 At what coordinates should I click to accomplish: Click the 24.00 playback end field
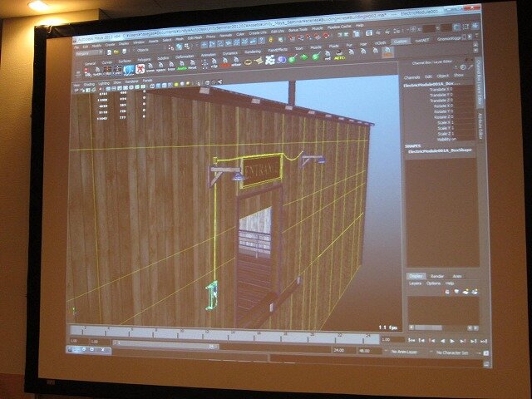343,350
